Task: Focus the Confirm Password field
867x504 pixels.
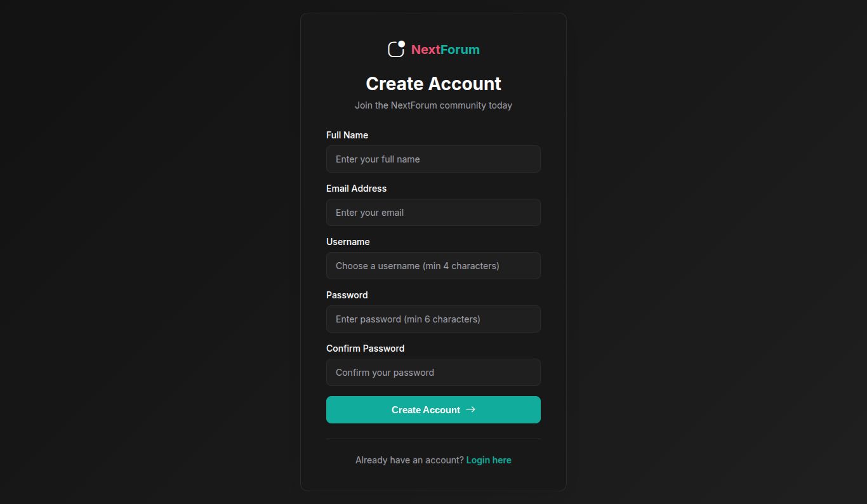Action: coord(433,373)
